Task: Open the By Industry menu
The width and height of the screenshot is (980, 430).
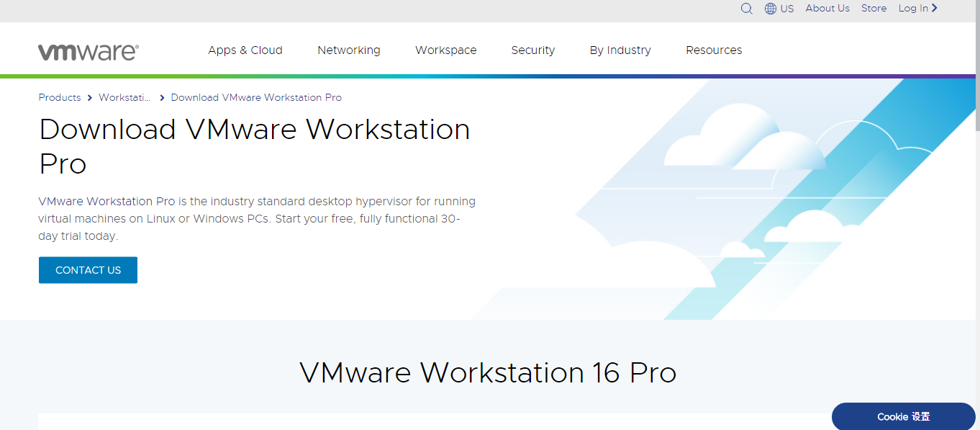Action: [x=620, y=50]
